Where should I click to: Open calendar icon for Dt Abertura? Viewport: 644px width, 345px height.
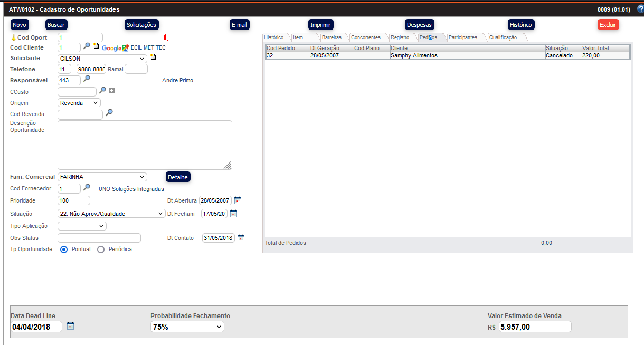[238, 200]
